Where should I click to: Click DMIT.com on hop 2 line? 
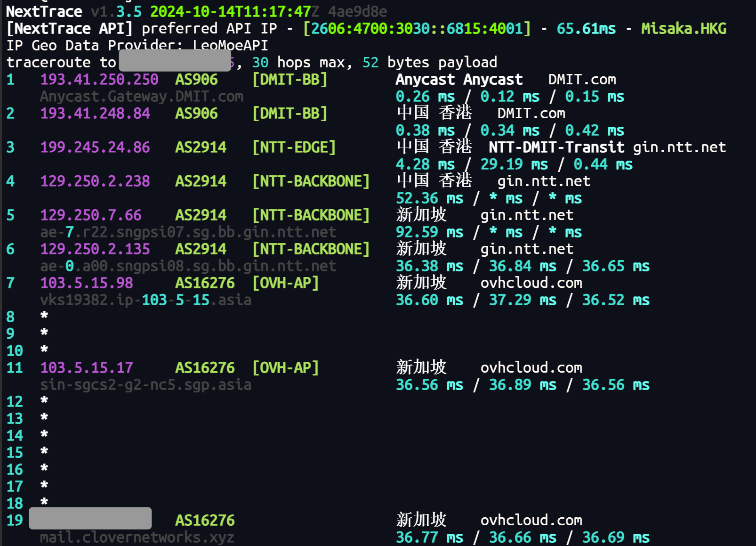click(x=531, y=114)
